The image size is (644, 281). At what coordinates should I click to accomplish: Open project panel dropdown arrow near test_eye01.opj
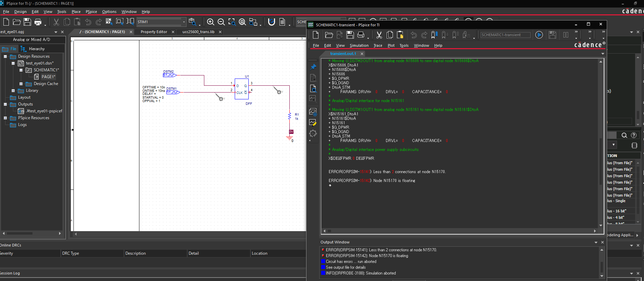click(56, 32)
